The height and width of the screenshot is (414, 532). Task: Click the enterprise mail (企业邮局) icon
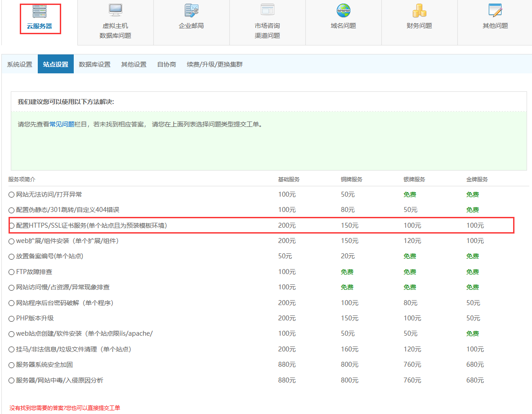click(191, 10)
